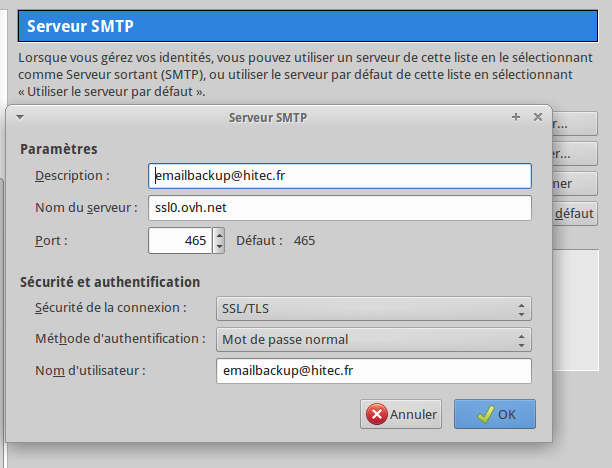The image size is (612, 468).
Task: Click the red cancel icon on Annuler
Action: [376, 414]
